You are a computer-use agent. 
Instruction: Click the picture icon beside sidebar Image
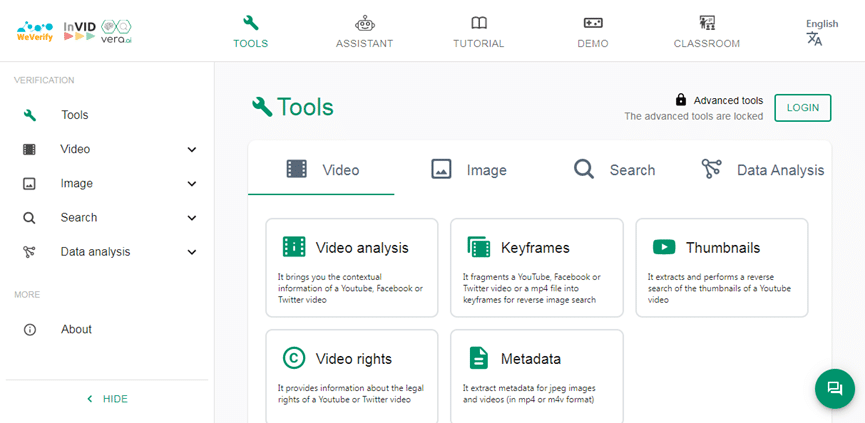[x=29, y=184]
